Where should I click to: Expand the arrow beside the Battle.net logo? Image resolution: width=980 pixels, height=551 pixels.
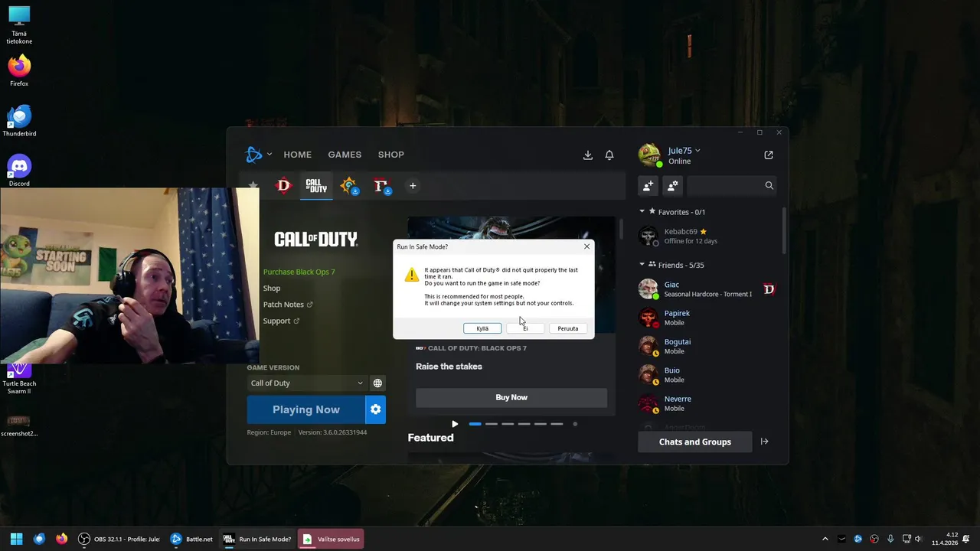269,155
